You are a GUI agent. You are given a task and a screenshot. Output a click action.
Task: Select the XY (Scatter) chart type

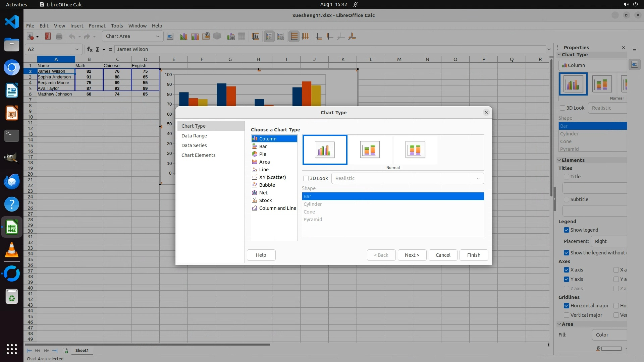[x=272, y=177]
